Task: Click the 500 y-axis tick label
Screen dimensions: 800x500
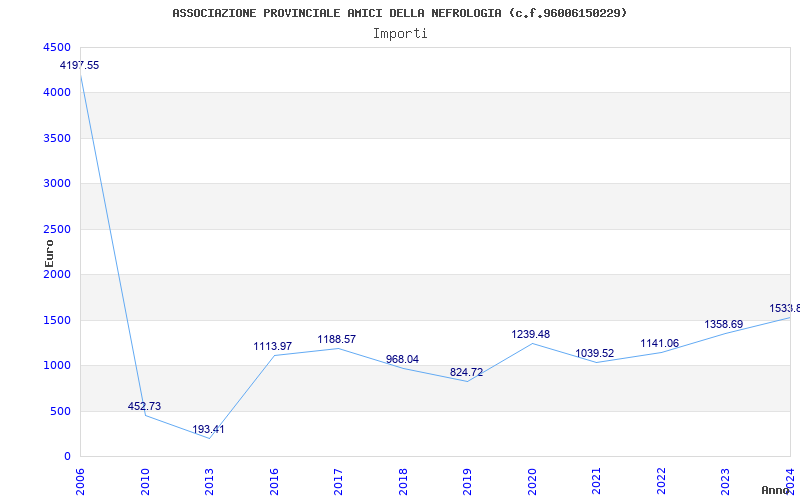Action: click(60, 411)
